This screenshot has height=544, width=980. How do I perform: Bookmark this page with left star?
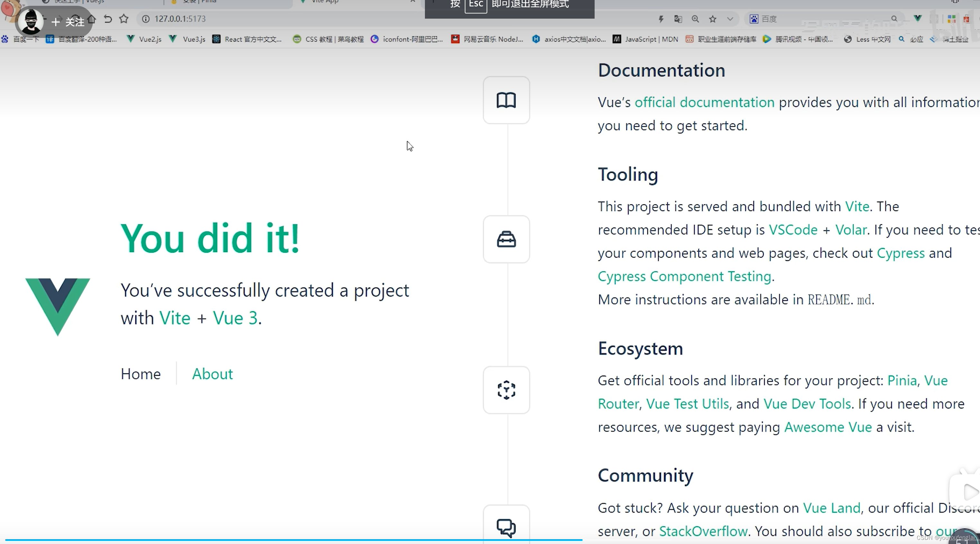point(124,19)
